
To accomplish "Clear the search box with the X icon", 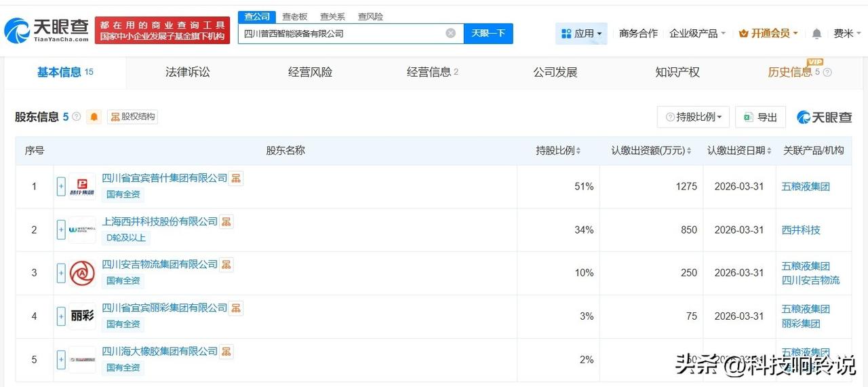I will [x=451, y=33].
